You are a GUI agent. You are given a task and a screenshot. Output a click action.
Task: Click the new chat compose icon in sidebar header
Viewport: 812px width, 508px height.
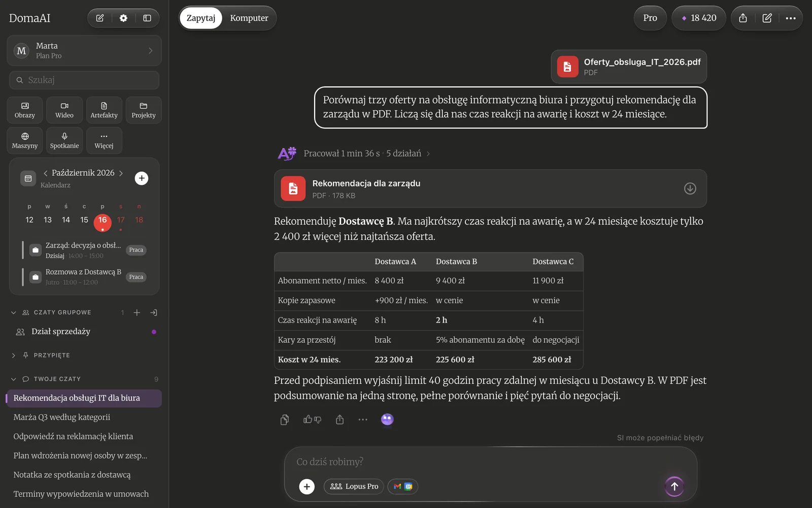point(100,18)
